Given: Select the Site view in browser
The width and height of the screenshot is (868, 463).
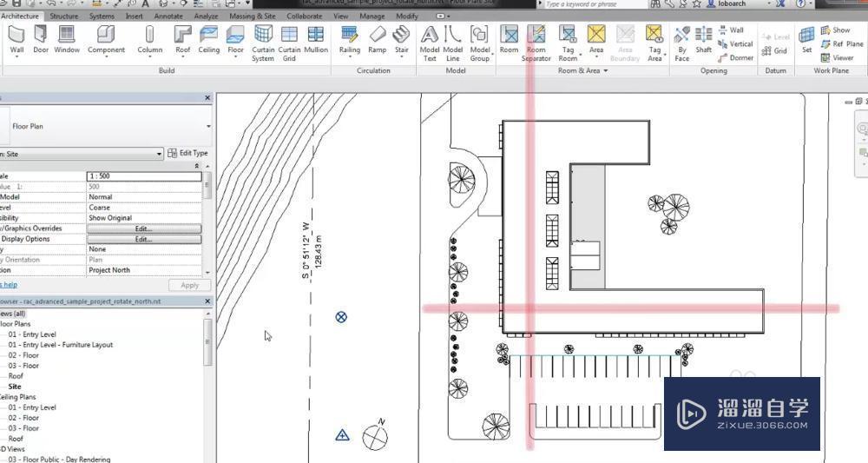Looking at the screenshot, I should coord(15,387).
